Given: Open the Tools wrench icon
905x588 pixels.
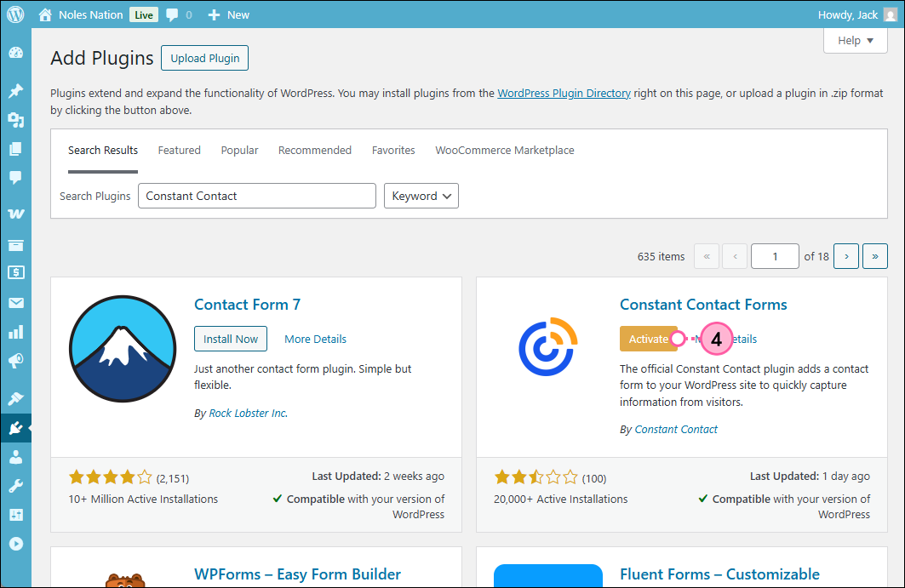Looking at the screenshot, I should (16, 485).
